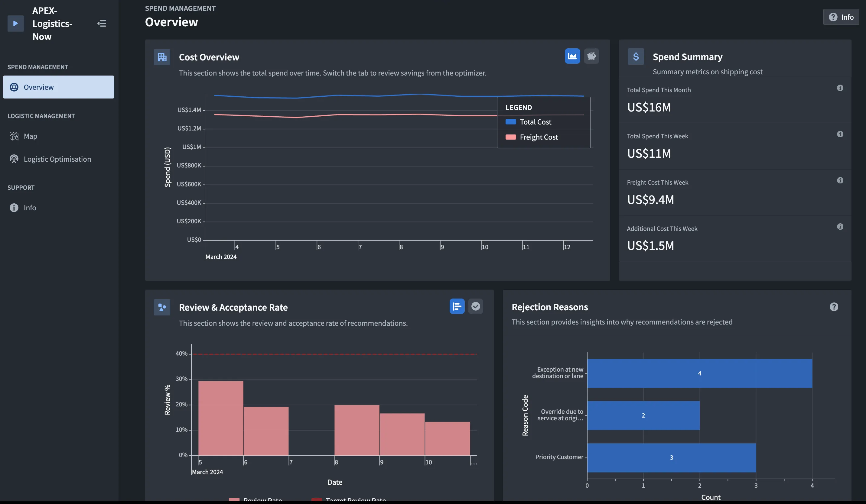Image resolution: width=866 pixels, height=504 pixels.
Task: Show optimizer savings via piggy bank icon
Action: (x=591, y=56)
